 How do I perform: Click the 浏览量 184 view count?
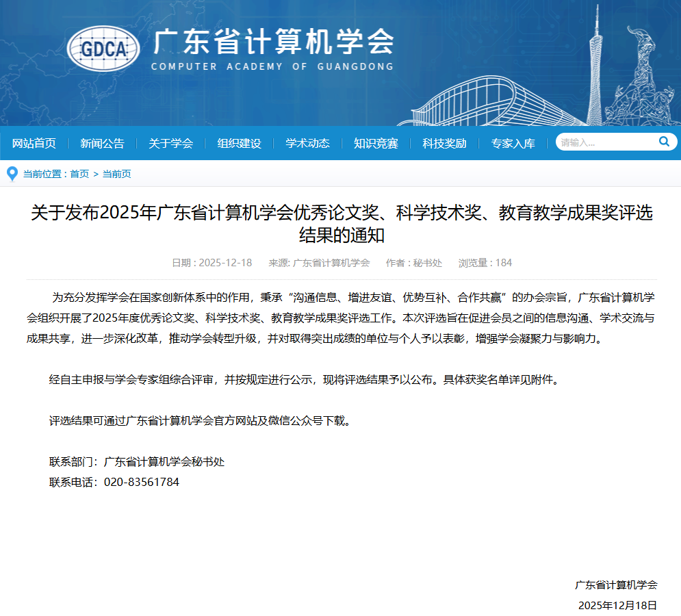coord(485,263)
